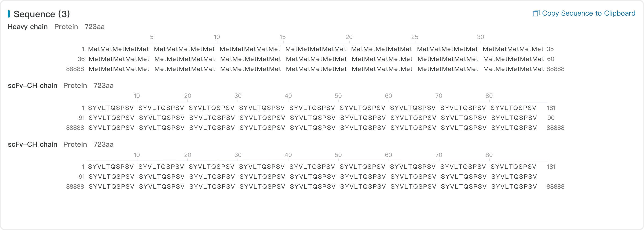The height and width of the screenshot is (230, 644).
Task: Click ruler marker 25 in Heavy chain
Action: [x=415, y=37]
